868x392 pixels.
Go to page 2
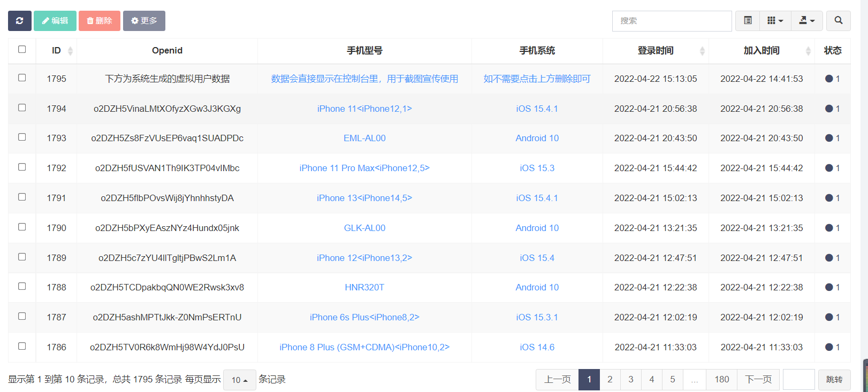610,379
